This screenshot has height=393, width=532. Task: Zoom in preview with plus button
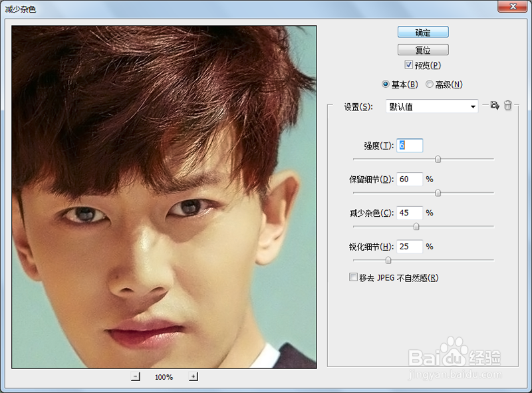point(194,376)
